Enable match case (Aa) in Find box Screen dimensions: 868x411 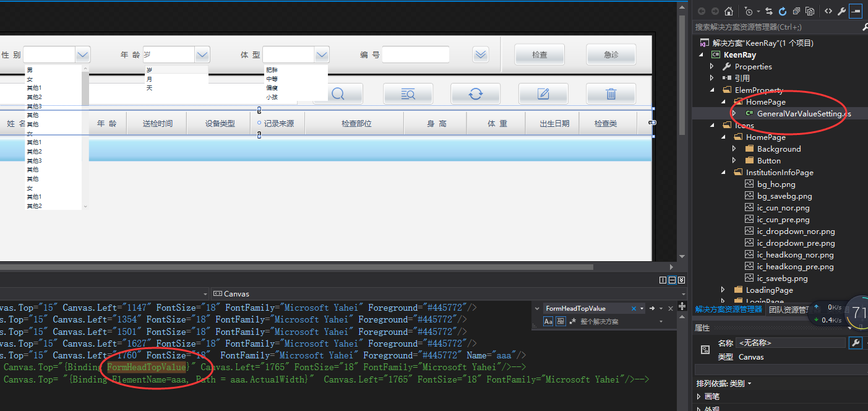pos(548,321)
